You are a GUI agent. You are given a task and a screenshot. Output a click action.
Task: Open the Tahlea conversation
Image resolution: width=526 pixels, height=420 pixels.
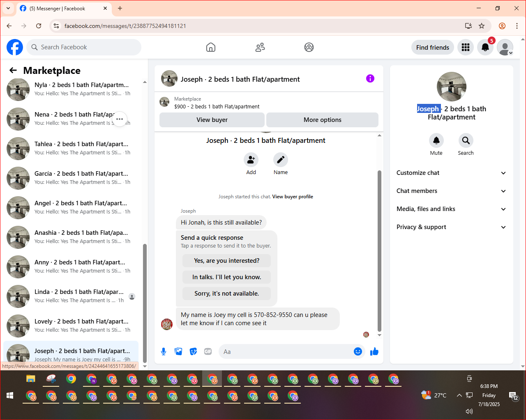pyautogui.click(x=71, y=149)
